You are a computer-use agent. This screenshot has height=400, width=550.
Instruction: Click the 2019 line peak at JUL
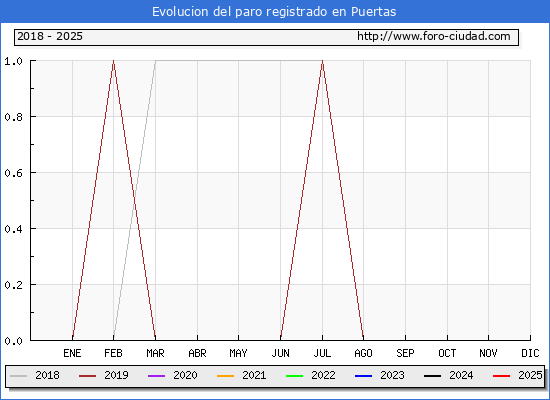click(322, 62)
